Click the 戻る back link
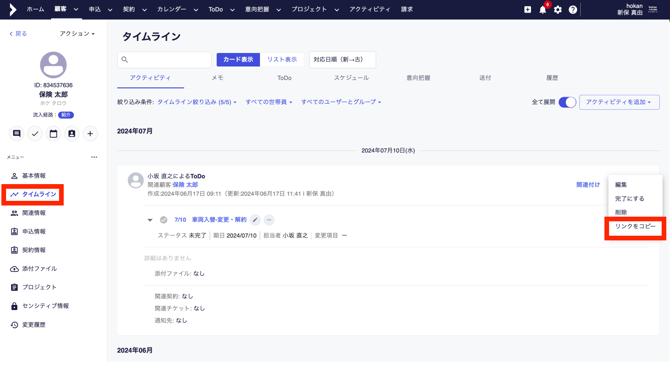670x391 pixels. tap(18, 33)
